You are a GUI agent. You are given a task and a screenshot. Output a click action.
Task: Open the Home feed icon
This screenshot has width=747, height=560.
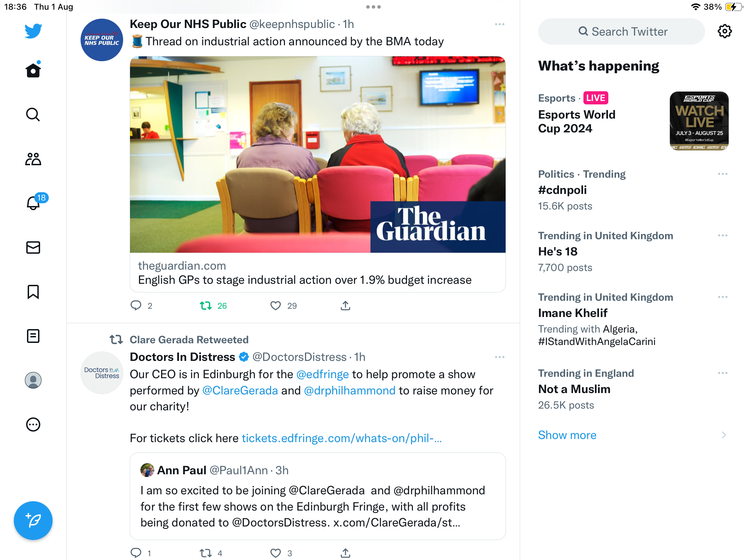33,70
